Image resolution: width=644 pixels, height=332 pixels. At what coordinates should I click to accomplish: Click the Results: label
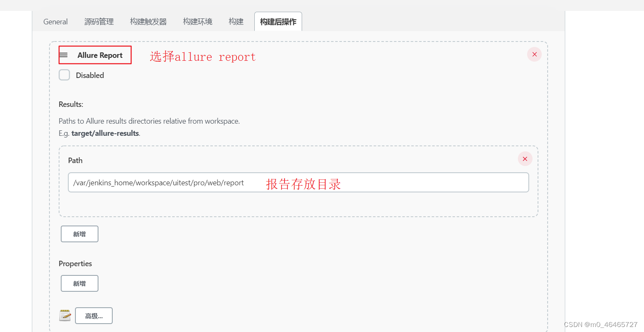coord(71,104)
